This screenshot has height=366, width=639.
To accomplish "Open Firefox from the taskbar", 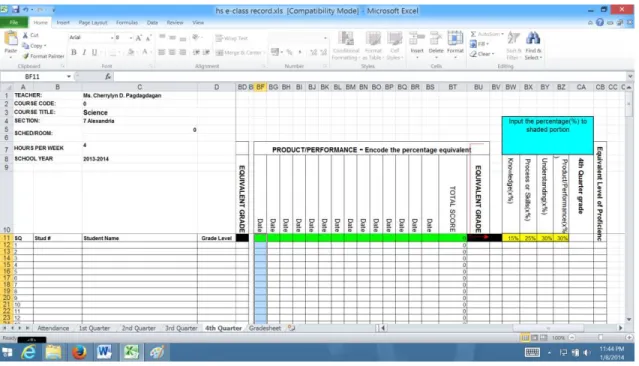I will click(79, 352).
